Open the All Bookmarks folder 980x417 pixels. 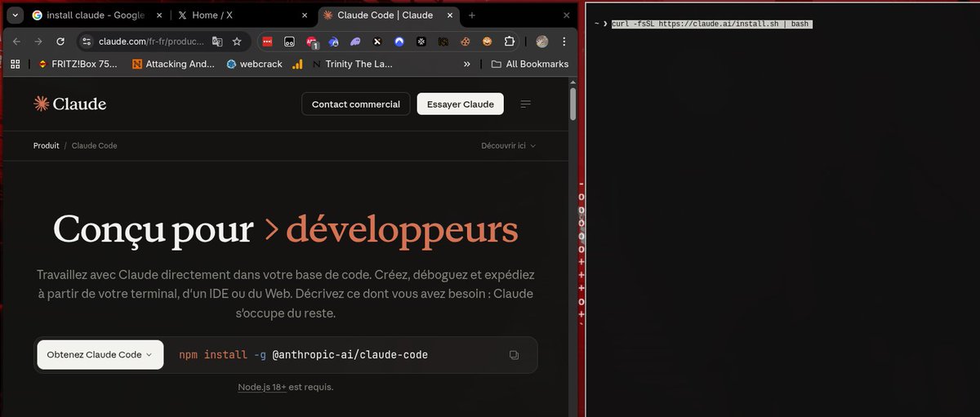[530, 64]
